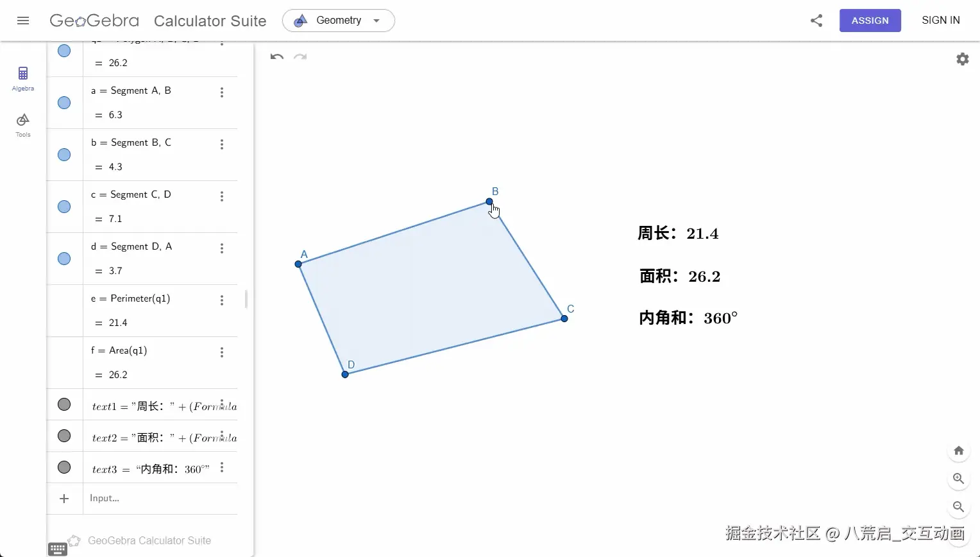Click the SIGN IN link
This screenshot has width=980, height=557.
(940, 20)
